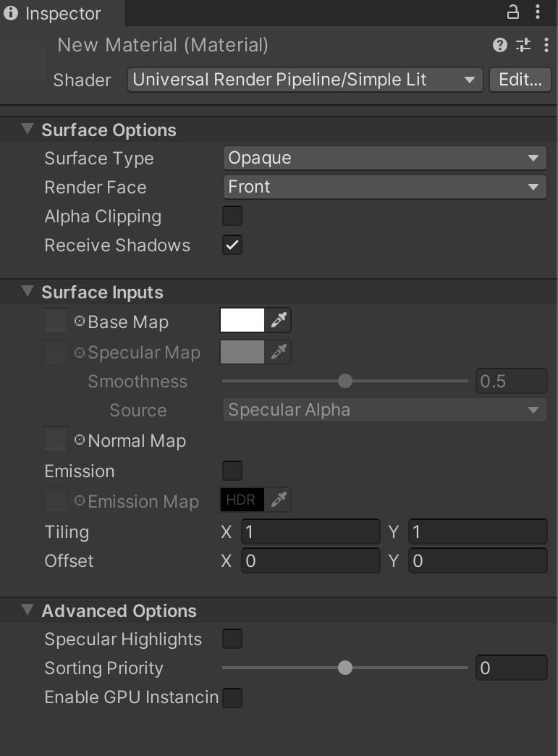Click the Edit shader button
This screenshot has height=756, width=558.
click(520, 80)
